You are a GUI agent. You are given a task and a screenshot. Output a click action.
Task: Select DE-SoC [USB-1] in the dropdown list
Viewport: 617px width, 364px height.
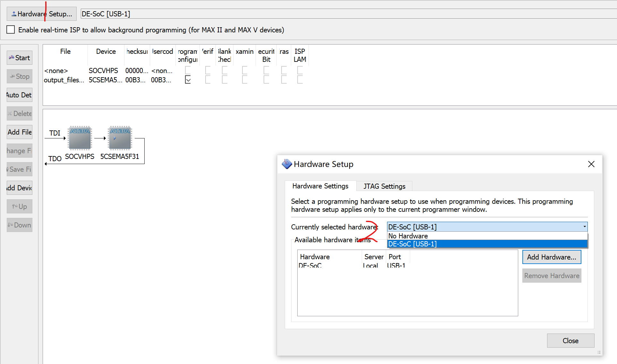(x=412, y=244)
